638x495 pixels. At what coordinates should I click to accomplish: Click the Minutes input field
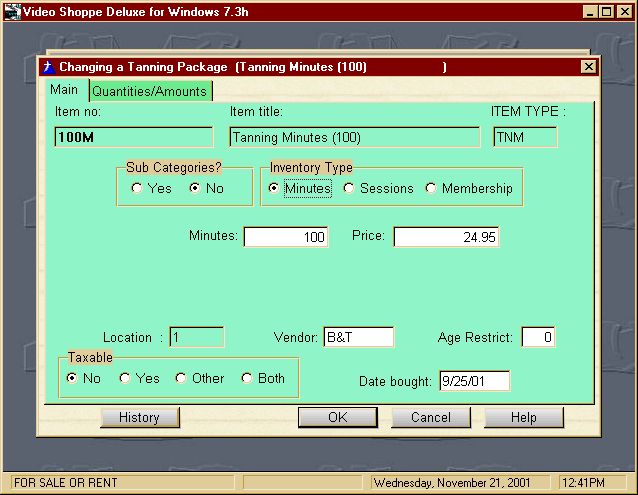point(286,237)
